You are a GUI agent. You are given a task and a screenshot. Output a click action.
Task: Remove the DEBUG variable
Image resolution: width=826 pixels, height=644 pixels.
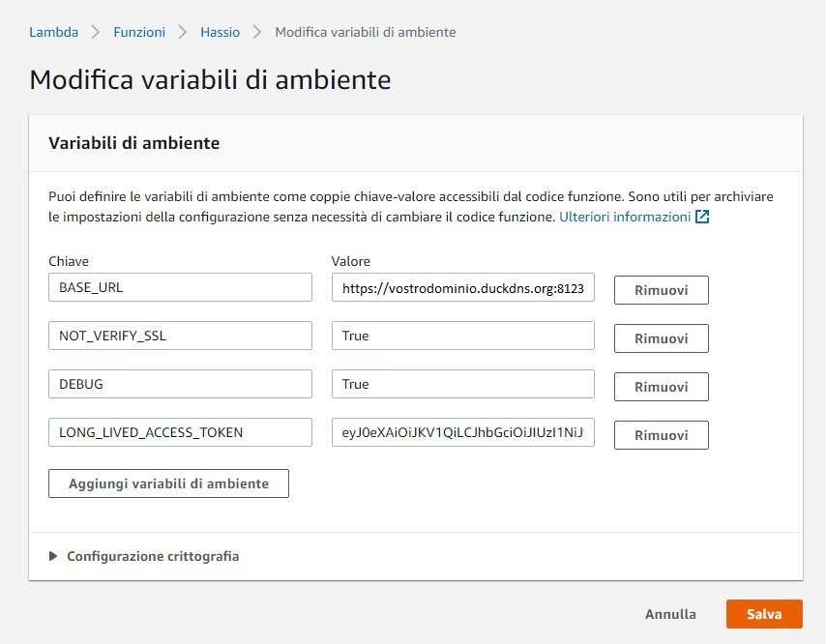tap(661, 386)
